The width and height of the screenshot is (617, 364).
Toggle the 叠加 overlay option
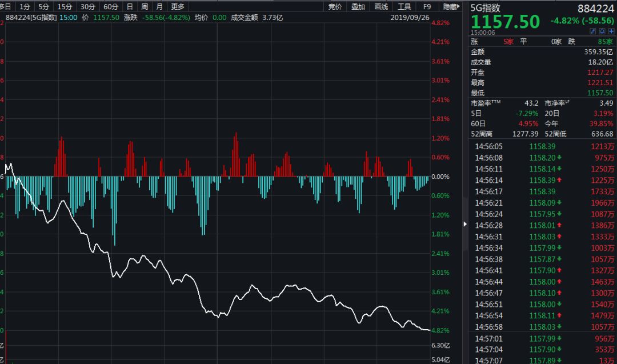358,7
